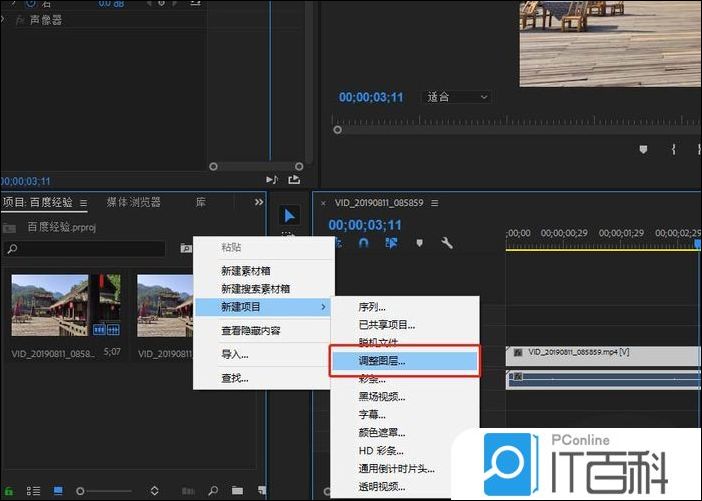Screen dimensions: 702x501
Task: Toggle project read-only lock icon
Action: [9, 491]
